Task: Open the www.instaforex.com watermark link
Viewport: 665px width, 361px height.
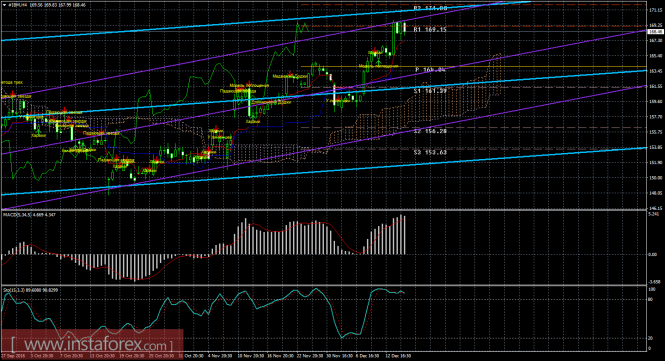Action: 92,343
